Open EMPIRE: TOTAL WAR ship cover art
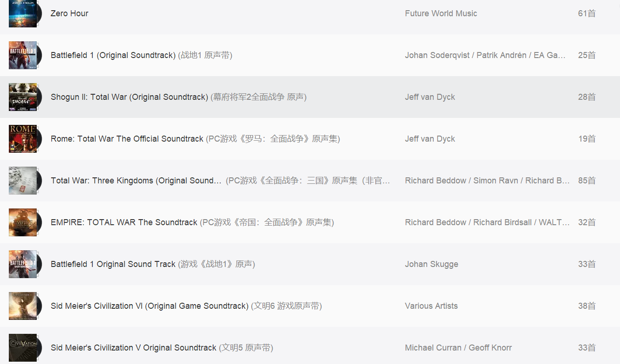The image size is (620, 364). pos(23,222)
